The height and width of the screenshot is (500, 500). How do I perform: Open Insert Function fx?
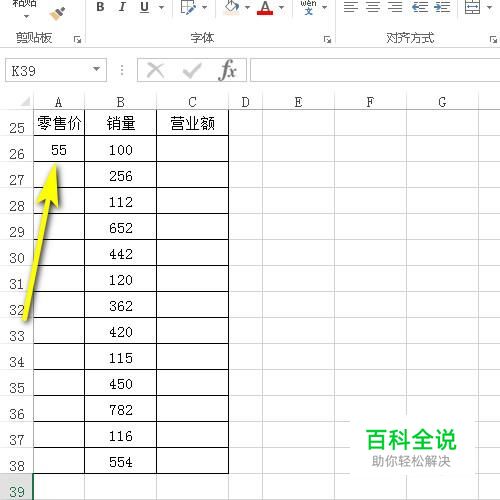pos(228,70)
